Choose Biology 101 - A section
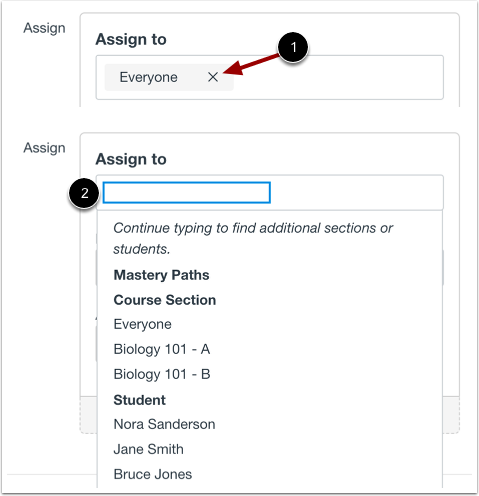The image size is (479, 496). click(x=162, y=349)
